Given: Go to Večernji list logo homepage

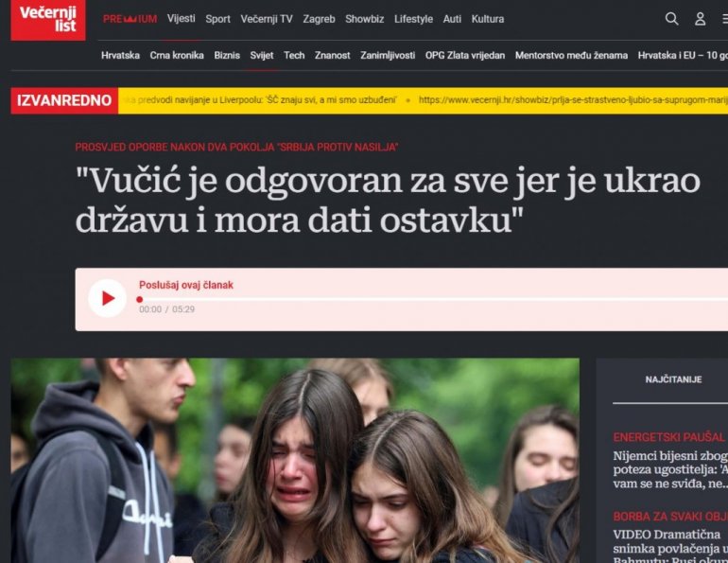Looking at the screenshot, I should click(48, 20).
